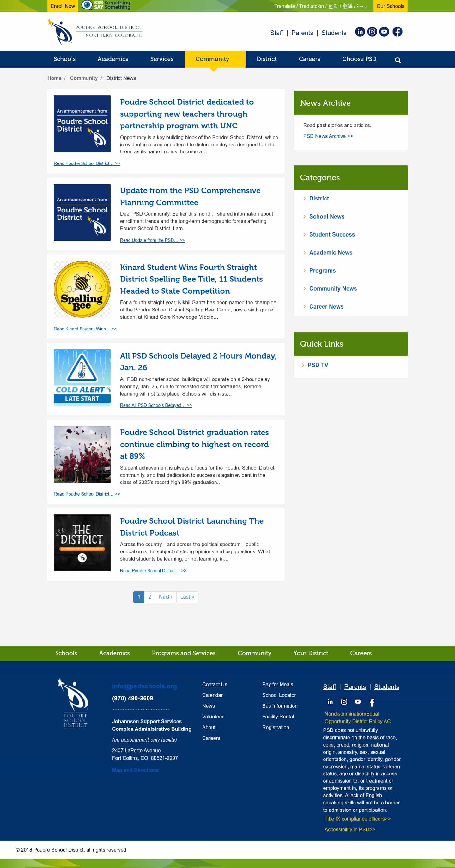Open Academics in main navigation

113,59
